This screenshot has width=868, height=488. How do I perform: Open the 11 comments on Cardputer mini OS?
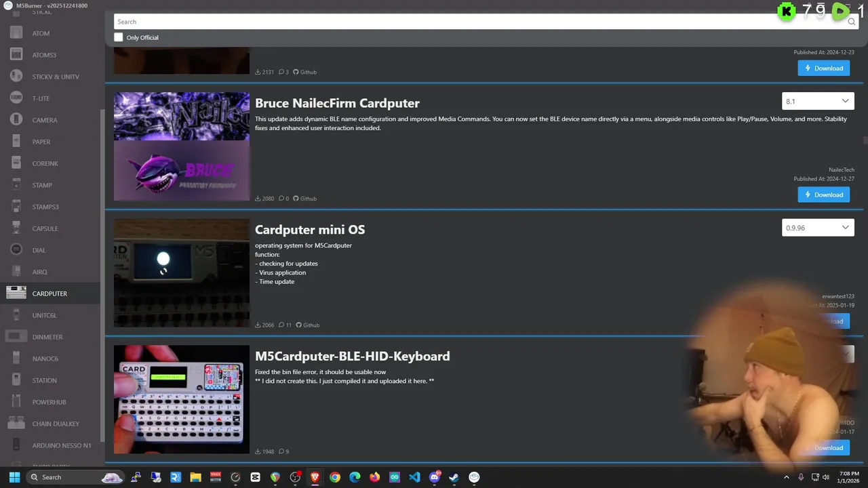(285, 325)
